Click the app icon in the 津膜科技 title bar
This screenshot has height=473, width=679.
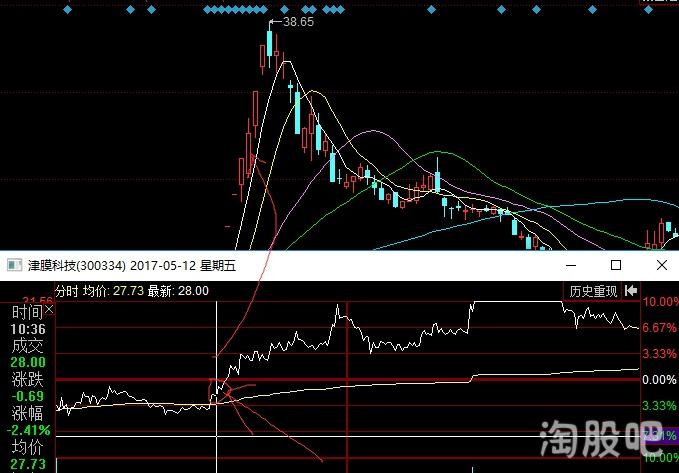15,265
